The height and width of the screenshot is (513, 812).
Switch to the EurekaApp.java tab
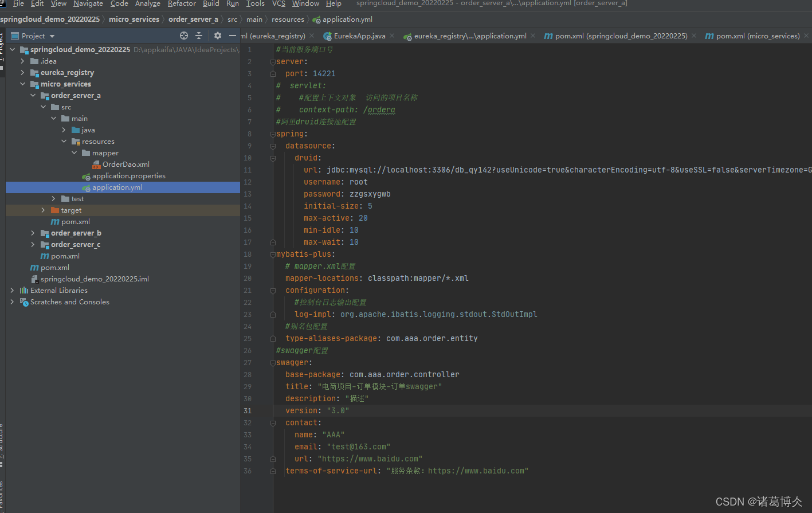click(359, 36)
